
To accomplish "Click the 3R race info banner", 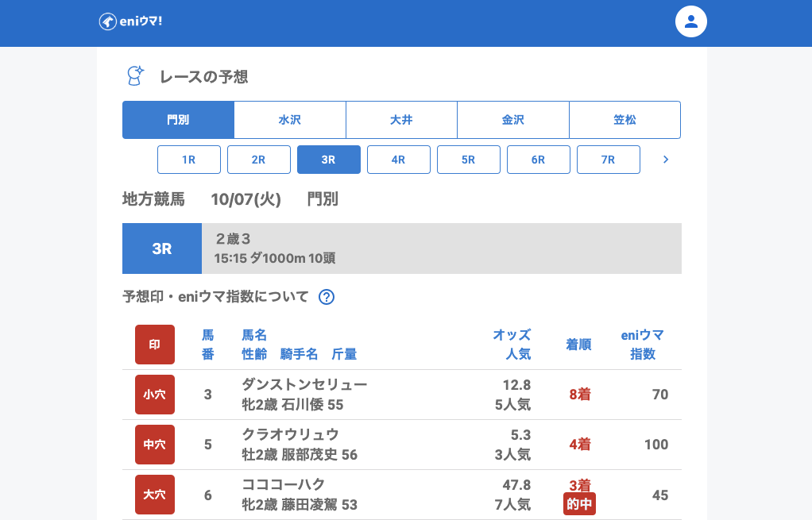I will [x=401, y=248].
